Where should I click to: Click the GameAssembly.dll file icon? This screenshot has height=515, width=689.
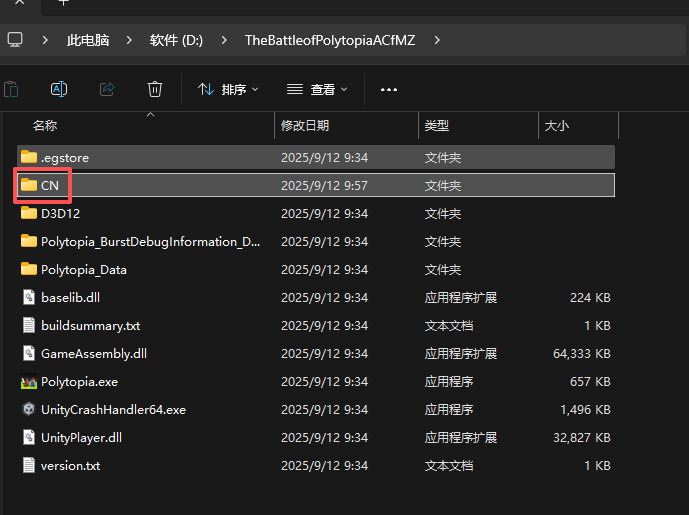click(x=29, y=353)
